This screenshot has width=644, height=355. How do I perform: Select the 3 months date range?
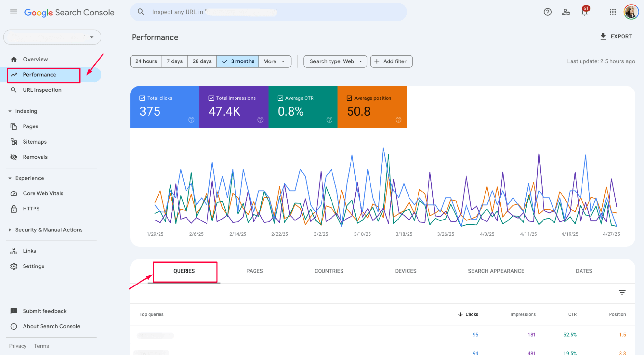tap(238, 61)
